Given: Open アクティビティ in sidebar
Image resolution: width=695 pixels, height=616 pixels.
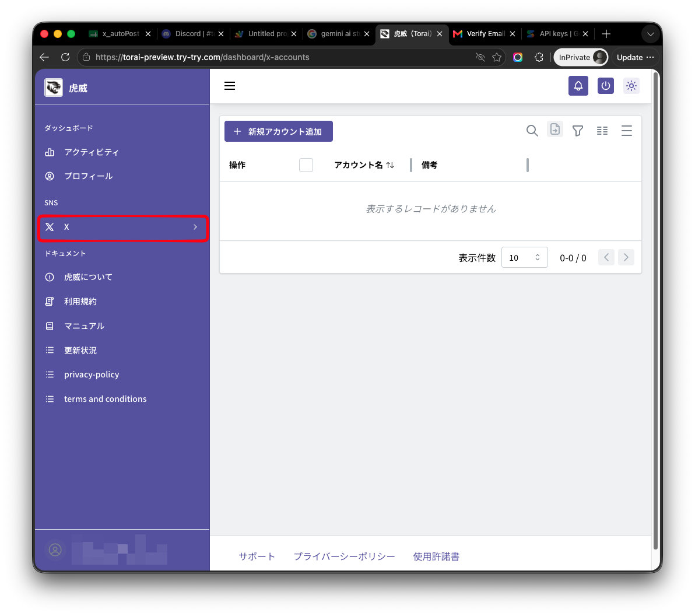Looking at the screenshot, I should click(122, 152).
